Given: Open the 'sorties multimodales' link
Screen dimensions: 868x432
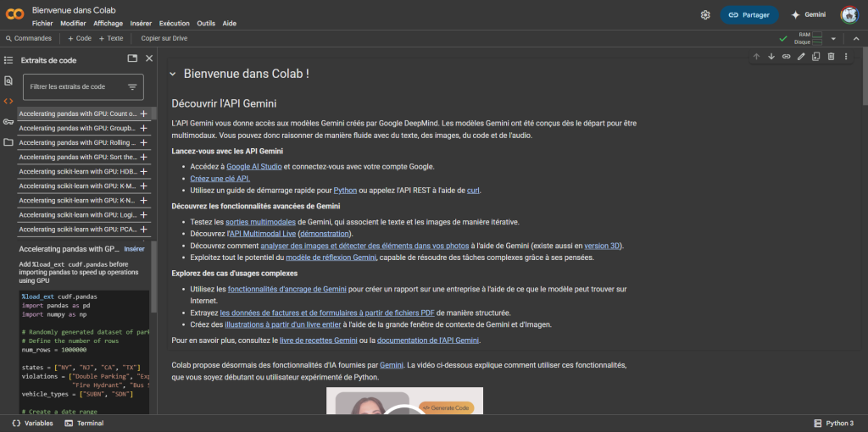Looking at the screenshot, I should tap(260, 222).
